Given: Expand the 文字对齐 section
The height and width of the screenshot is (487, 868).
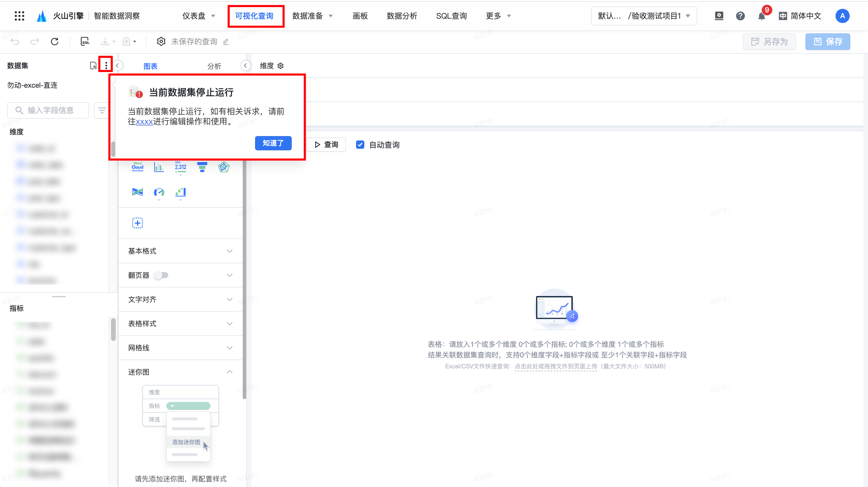Looking at the screenshot, I should [229, 299].
